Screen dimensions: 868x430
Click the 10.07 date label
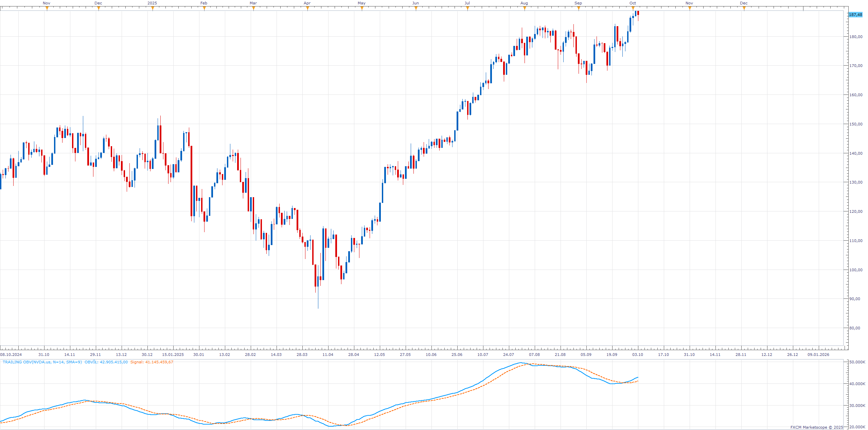pos(483,355)
